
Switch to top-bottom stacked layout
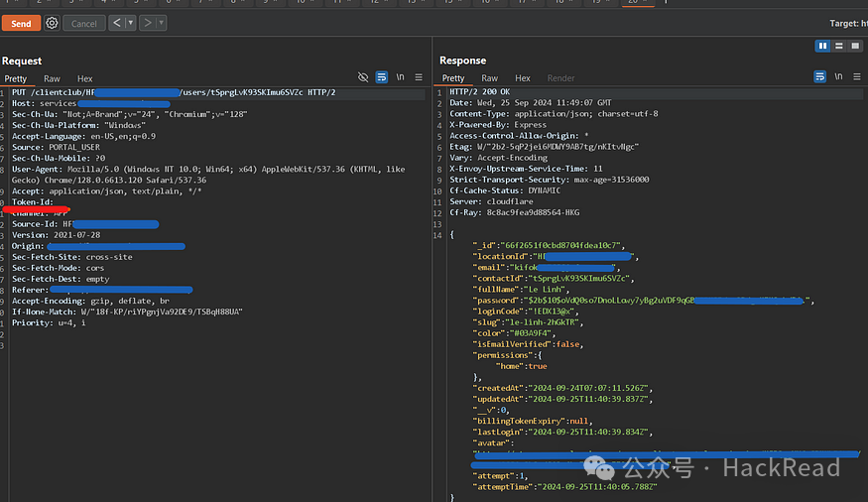838,46
